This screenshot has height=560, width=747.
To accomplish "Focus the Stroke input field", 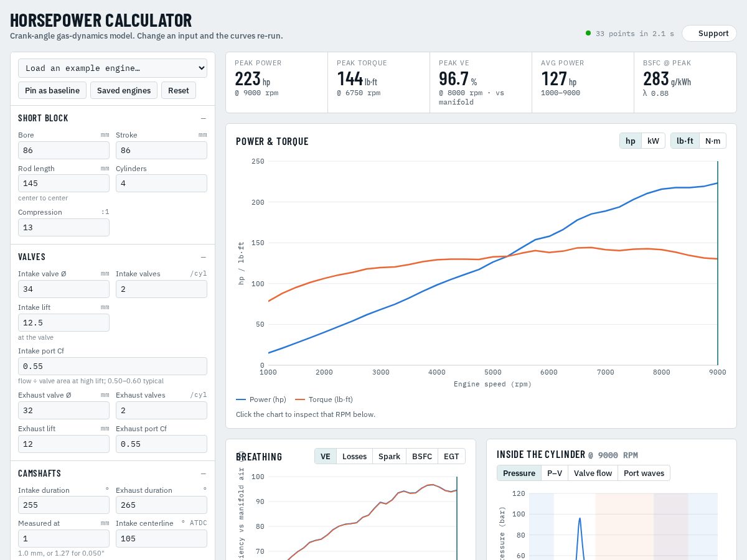I will click(161, 150).
